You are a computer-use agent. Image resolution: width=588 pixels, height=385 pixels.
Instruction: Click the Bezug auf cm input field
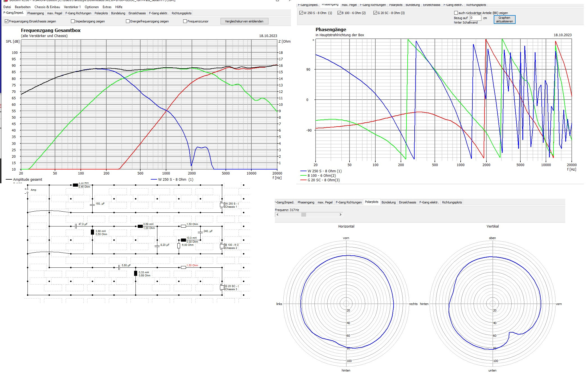pyautogui.click(x=475, y=18)
